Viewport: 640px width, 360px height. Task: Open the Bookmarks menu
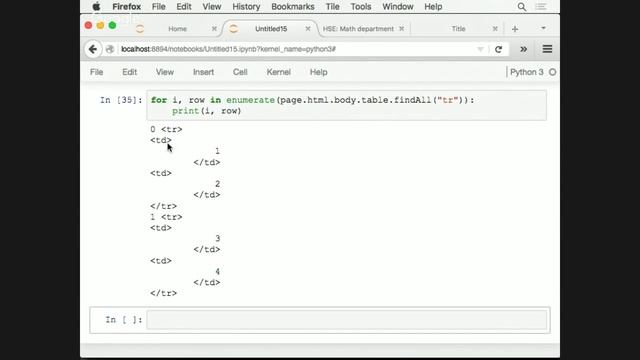(x=293, y=7)
